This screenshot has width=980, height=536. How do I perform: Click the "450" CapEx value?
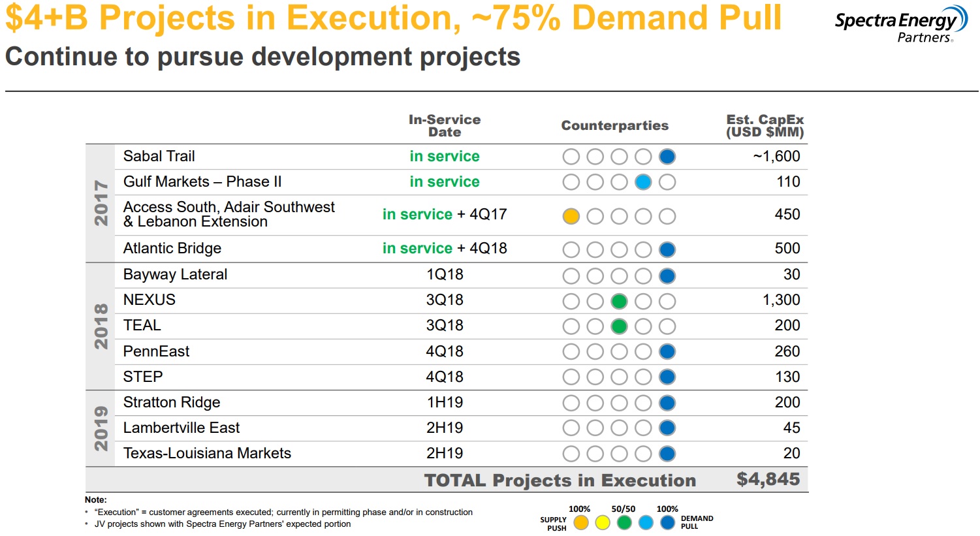[787, 214]
